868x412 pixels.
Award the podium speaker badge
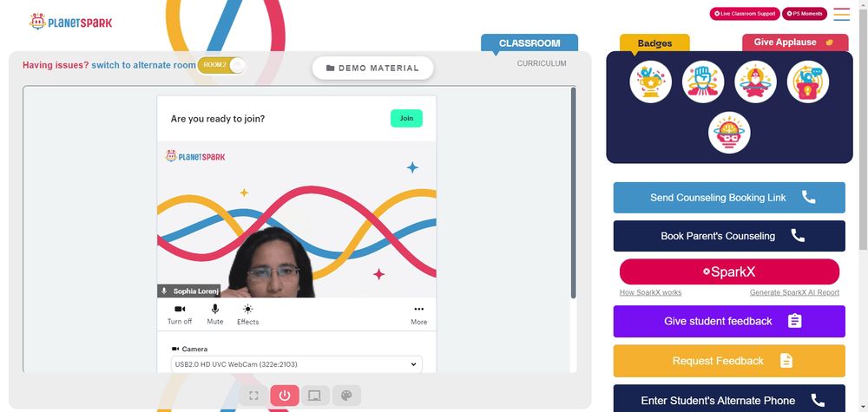point(807,82)
